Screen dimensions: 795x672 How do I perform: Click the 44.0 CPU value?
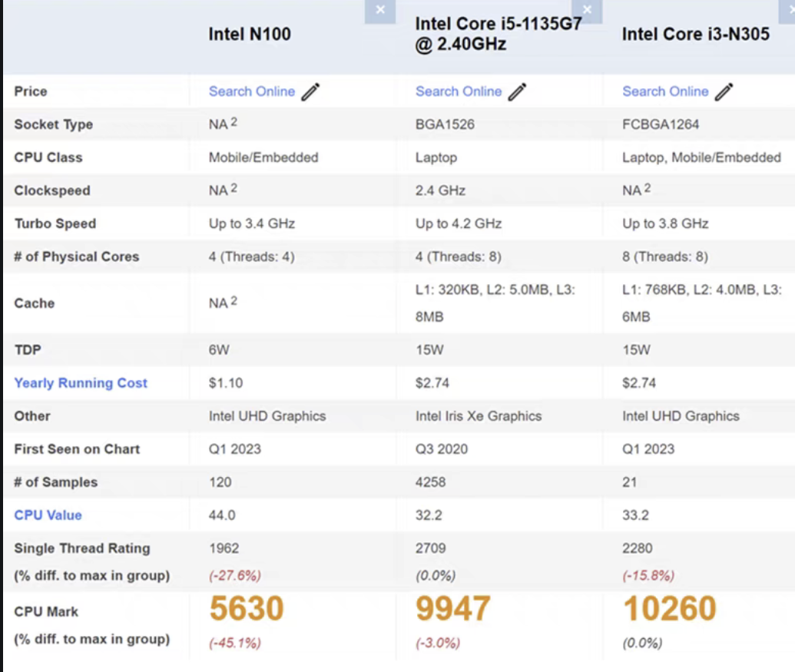[222, 515]
